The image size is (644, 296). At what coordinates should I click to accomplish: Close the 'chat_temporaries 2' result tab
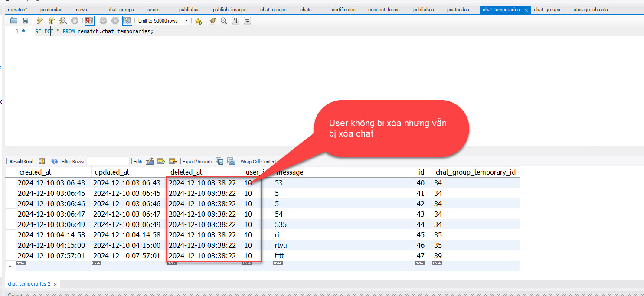[x=55, y=285]
